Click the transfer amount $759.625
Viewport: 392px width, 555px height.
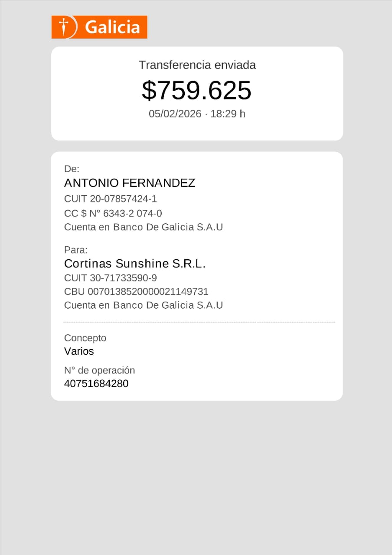pyautogui.click(x=196, y=90)
